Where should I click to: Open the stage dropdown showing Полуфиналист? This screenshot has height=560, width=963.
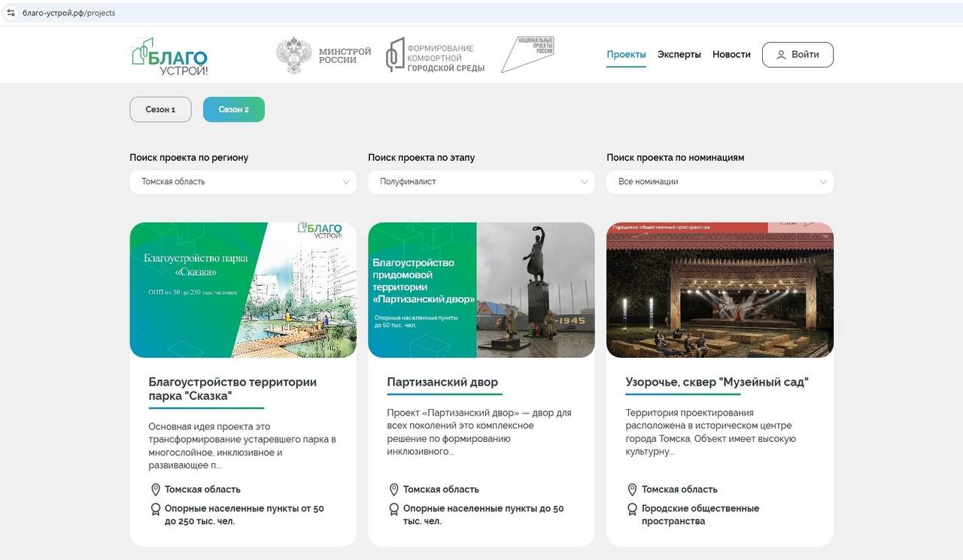tap(481, 182)
